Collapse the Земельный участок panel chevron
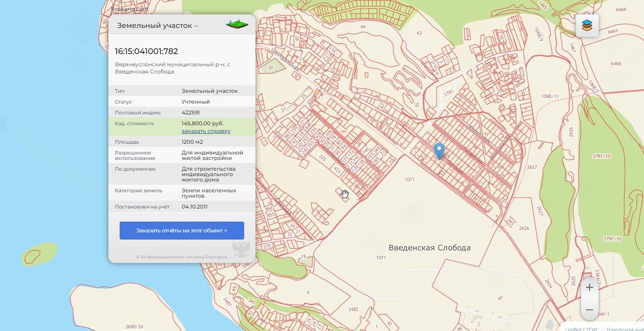 point(197,26)
